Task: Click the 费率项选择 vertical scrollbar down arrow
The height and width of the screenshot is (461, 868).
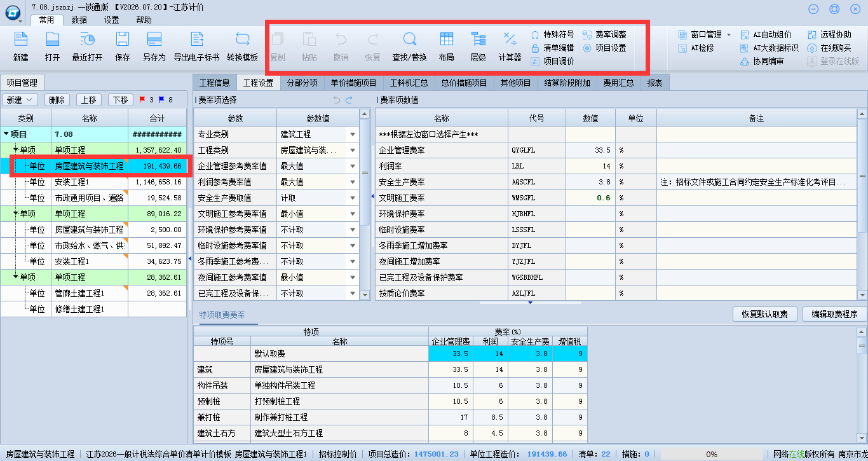Action: [365, 295]
